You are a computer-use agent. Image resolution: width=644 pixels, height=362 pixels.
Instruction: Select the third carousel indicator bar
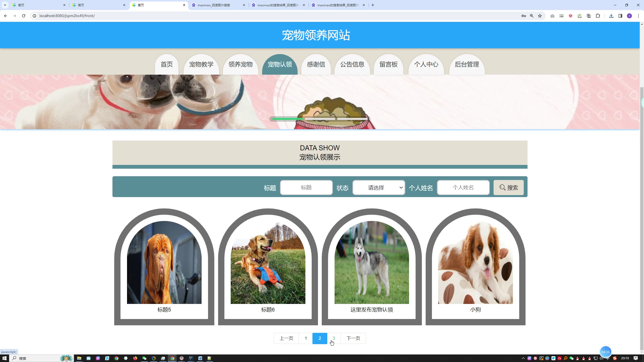click(x=352, y=119)
